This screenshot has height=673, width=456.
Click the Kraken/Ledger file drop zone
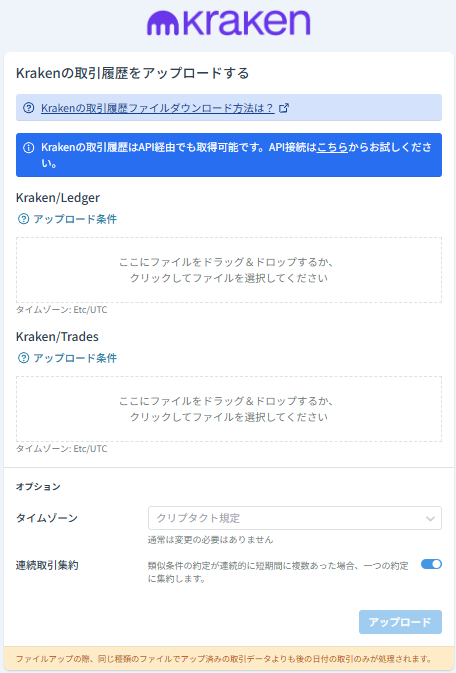pos(229,270)
